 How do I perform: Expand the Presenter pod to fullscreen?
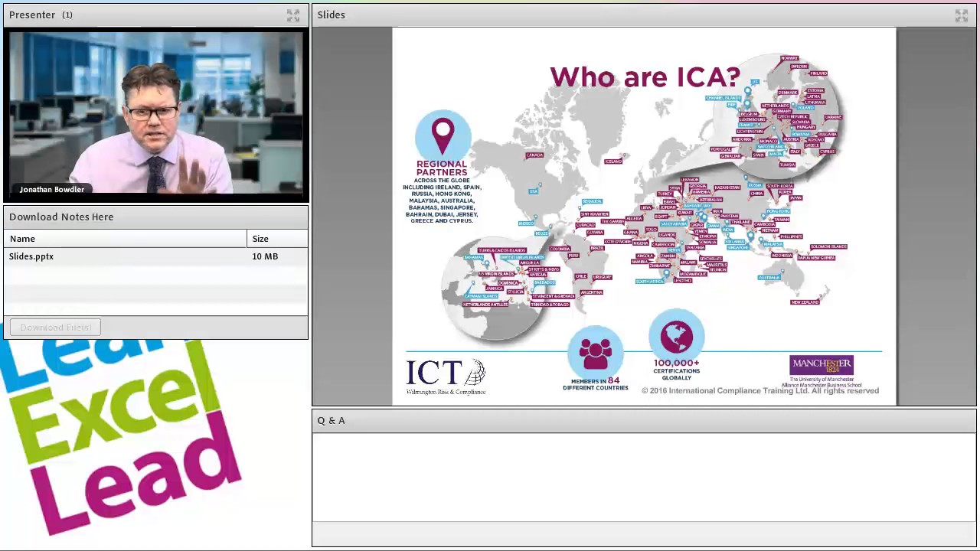pyautogui.click(x=293, y=15)
